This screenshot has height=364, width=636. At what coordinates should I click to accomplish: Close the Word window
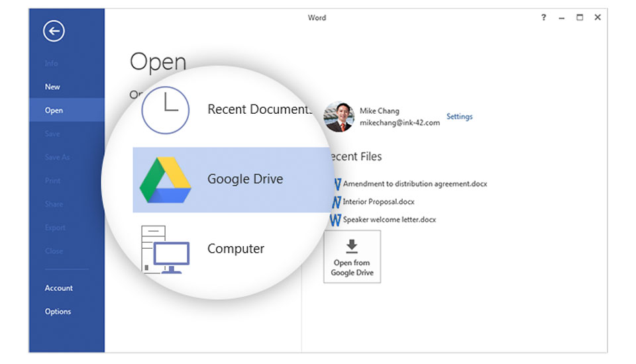tap(598, 17)
